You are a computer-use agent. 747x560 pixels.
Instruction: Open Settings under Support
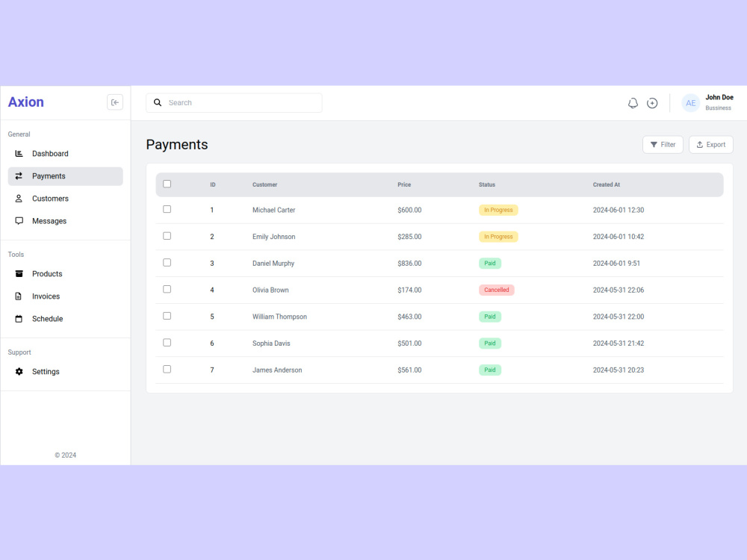(x=65, y=371)
